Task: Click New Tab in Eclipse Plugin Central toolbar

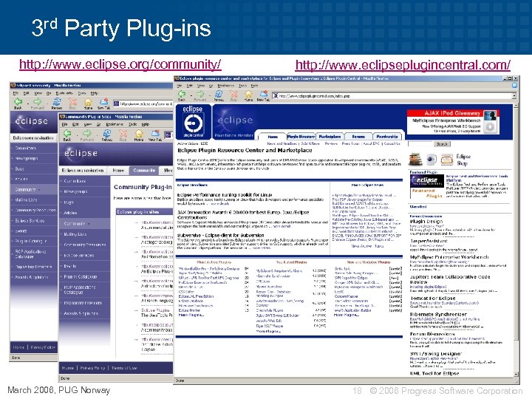Action: (263, 95)
